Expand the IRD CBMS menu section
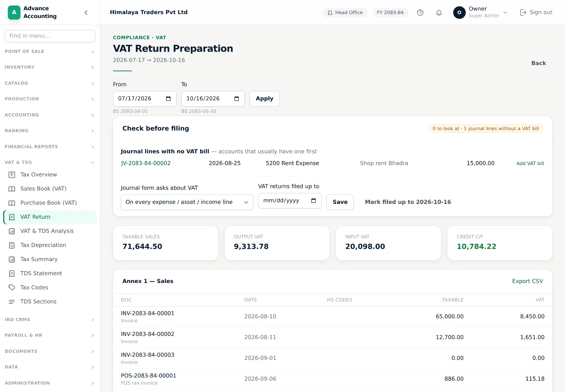This screenshot has height=392, width=565. coord(50,320)
